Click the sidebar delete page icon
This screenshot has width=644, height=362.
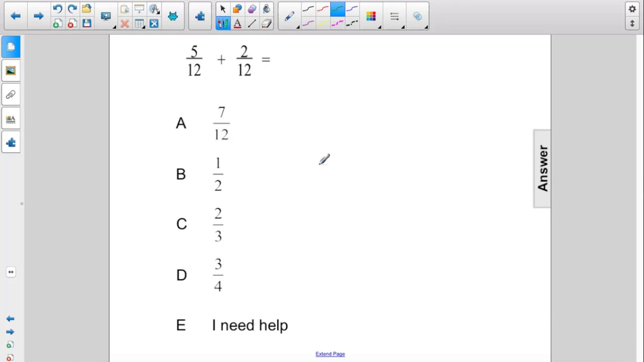point(10,357)
